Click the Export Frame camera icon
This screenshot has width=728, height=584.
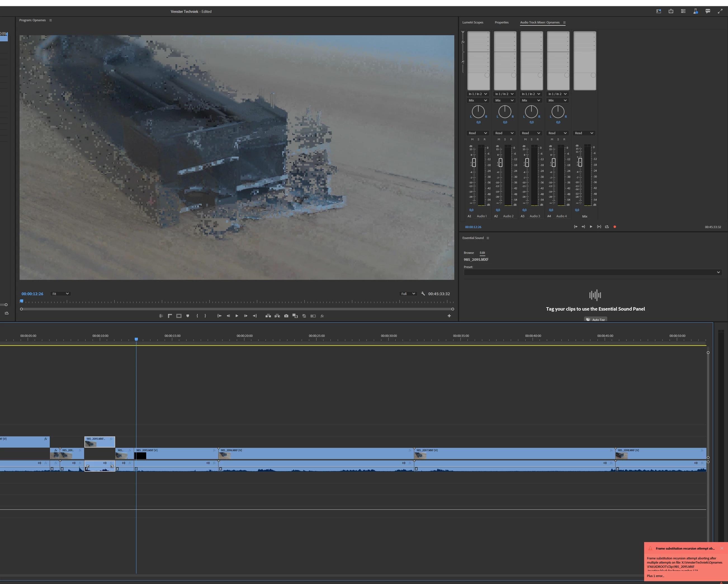pyautogui.click(x=286, y=316)
